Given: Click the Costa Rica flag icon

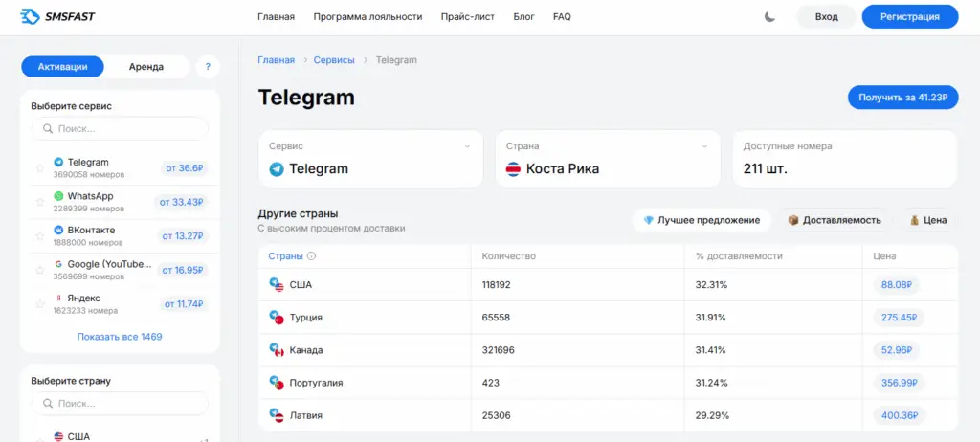Looking at the screenshot, I should click(x=513, y=168).
